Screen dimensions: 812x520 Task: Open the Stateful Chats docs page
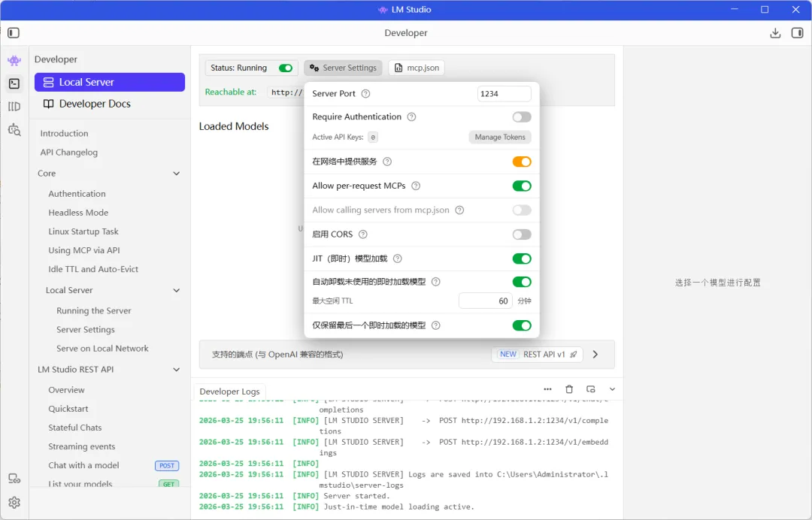(x=75, y=428)
